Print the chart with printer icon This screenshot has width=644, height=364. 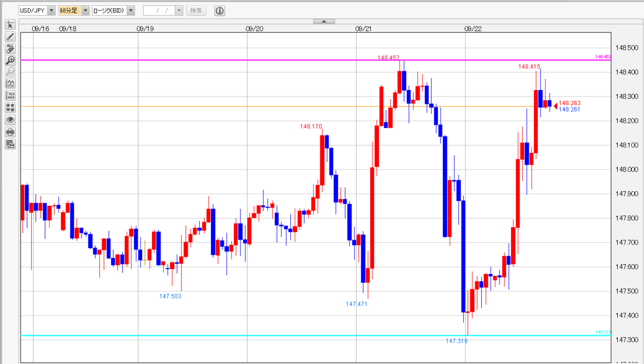tap(10, 131)
